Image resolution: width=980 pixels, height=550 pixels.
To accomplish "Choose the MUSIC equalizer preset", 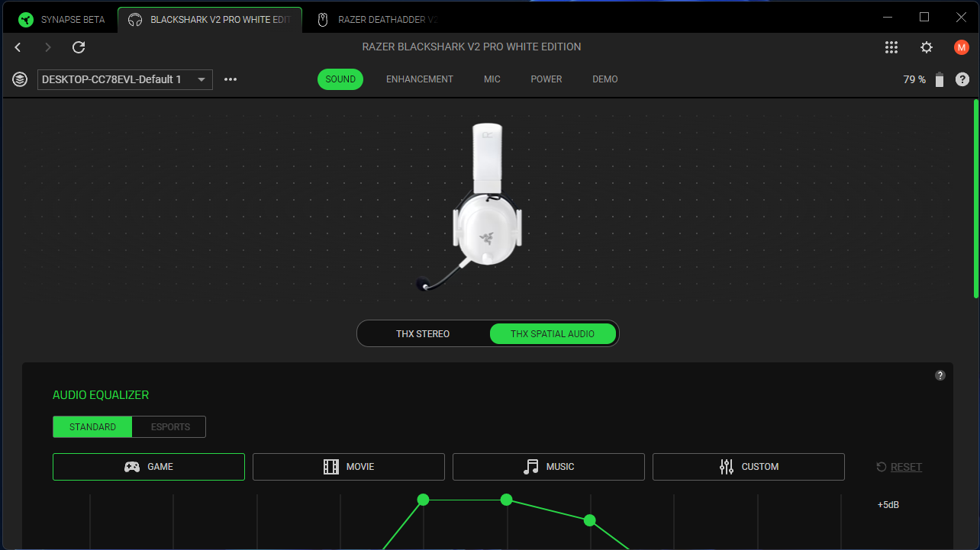I will point(549,467).
